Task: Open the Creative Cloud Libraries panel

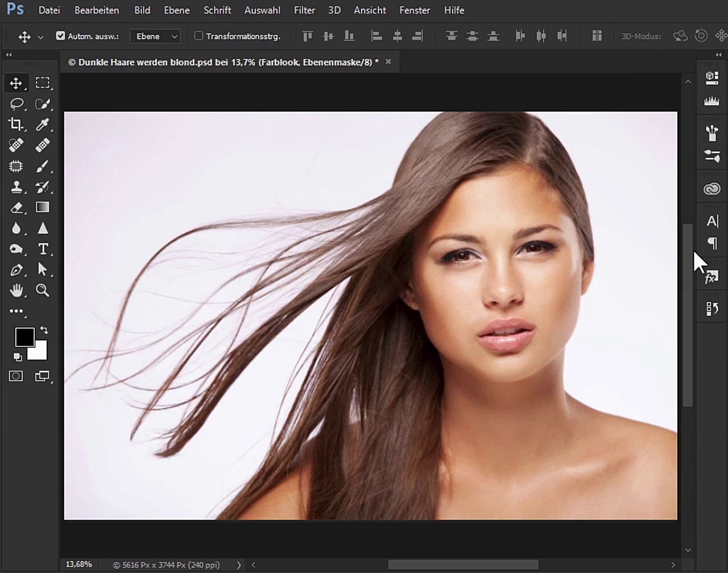Action: pyautogui.click(x=712, y=189)
